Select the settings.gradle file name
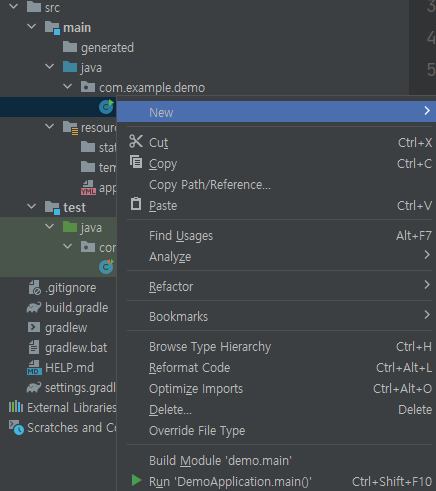 click(80, 388)
